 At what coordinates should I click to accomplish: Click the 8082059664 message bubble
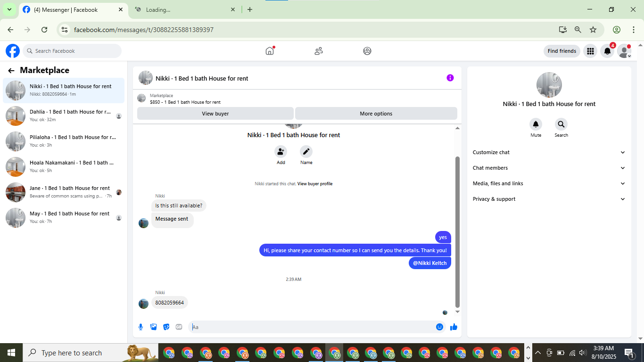pyautogui.click(x=170, y=303)
